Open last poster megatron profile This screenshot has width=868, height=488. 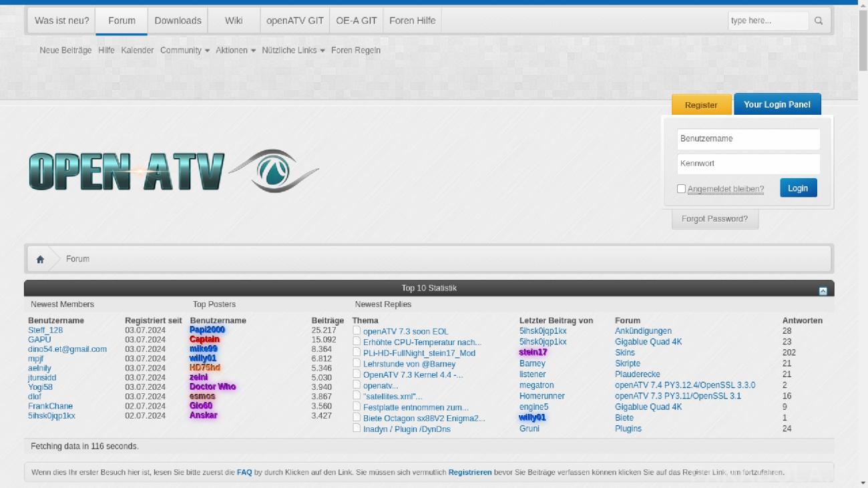(536, 385)
